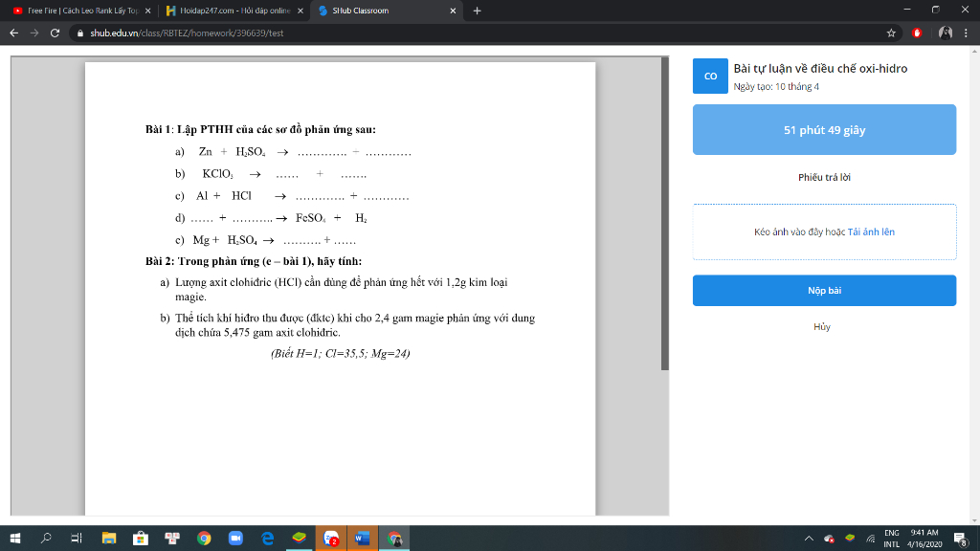Image resolution: width=980 pixels, height=551 pixels.
Task: Reload the page with refresh icon
Action: 55,33
